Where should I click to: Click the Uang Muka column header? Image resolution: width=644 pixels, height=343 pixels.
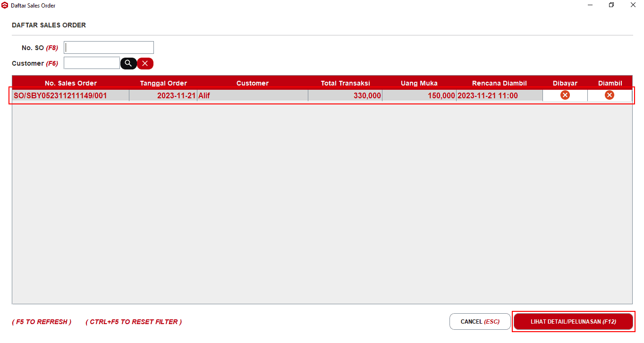(419, 83)
